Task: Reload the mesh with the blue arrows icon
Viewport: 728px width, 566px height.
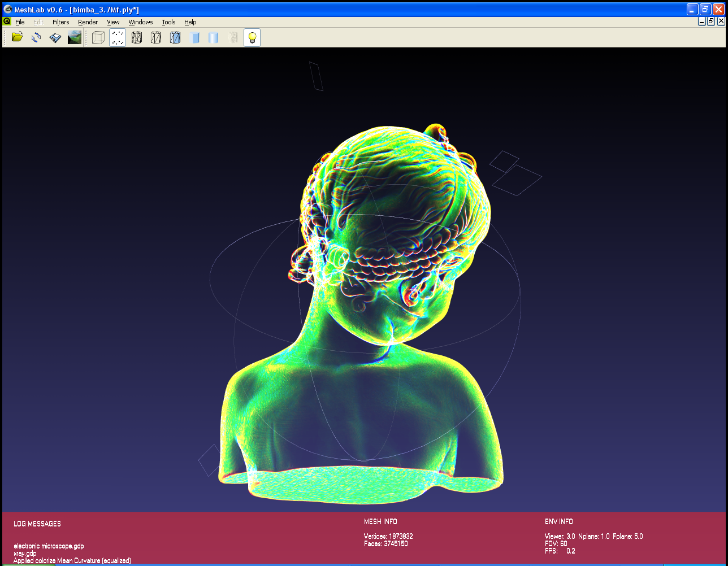Action: 36,38
